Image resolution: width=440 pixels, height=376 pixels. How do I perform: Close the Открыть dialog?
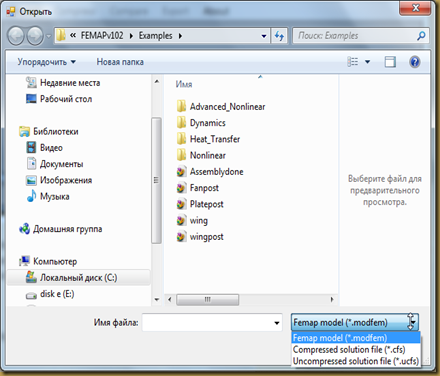pyautogui.click(x=415, y=8)
